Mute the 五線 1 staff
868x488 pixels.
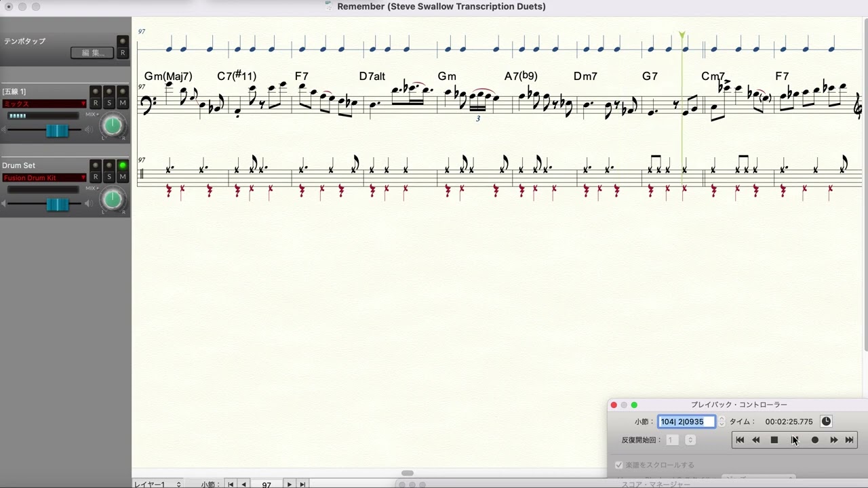coord(123,103)
